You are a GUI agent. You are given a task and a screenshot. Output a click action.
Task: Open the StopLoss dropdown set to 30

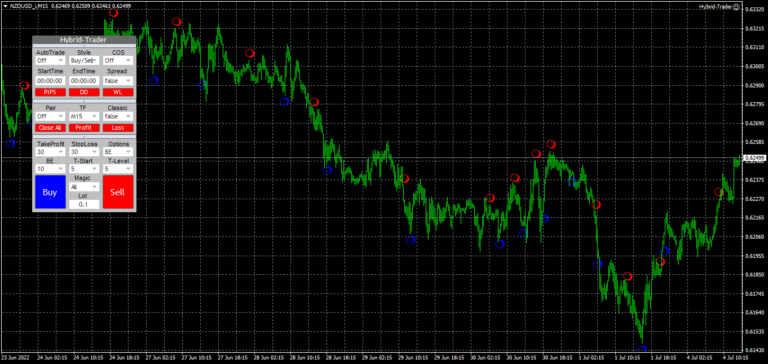point(84,152)
